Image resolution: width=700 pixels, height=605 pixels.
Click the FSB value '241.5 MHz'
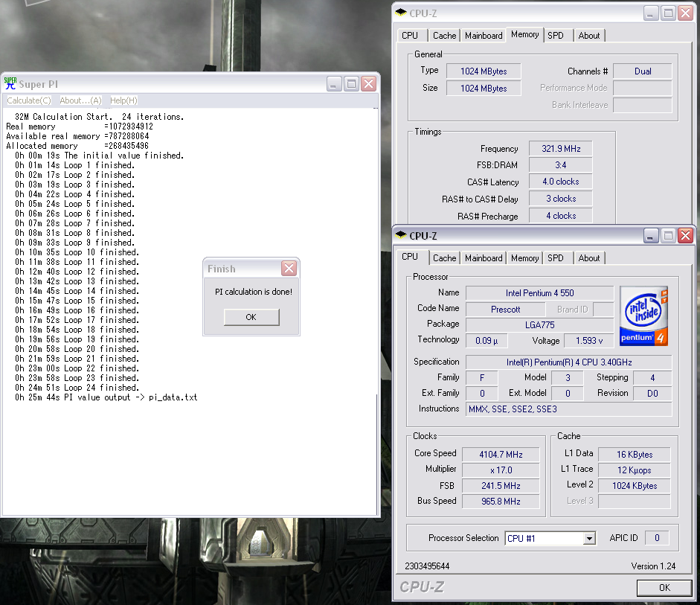[501, 486]
